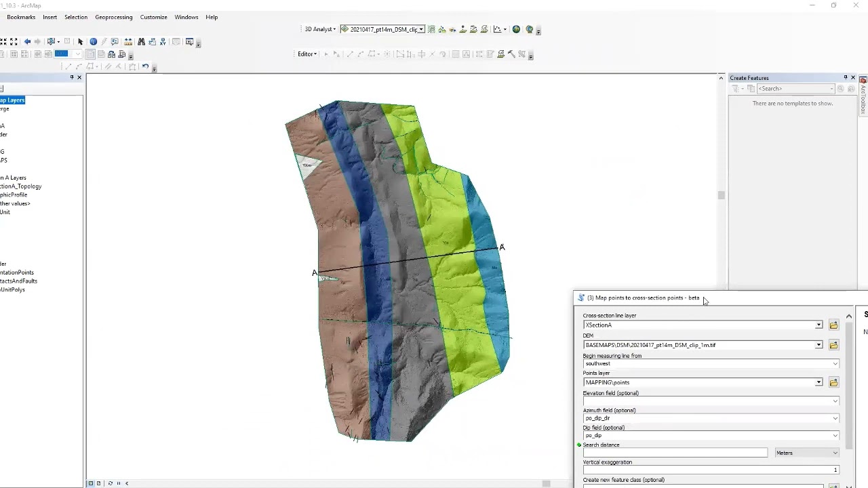The image size is (868, 488).
Task: Click the Create Features search box
Action: tap(795, 89)
